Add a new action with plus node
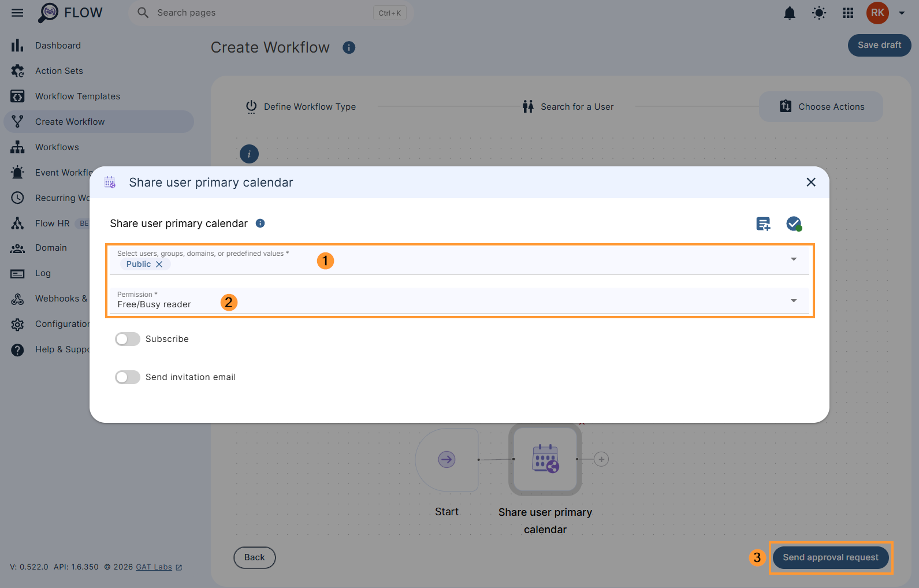919x588 pixels. click(601, 460)
